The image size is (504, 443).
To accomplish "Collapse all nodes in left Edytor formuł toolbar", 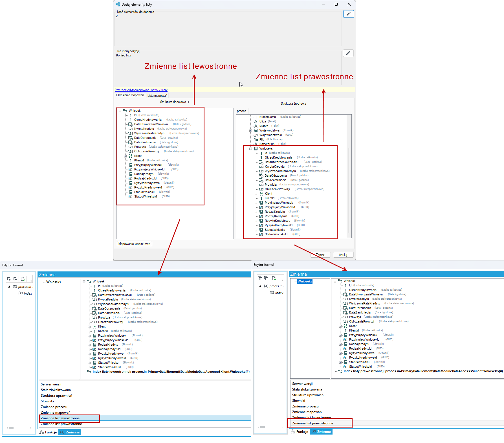I will [x=15, y=279].
